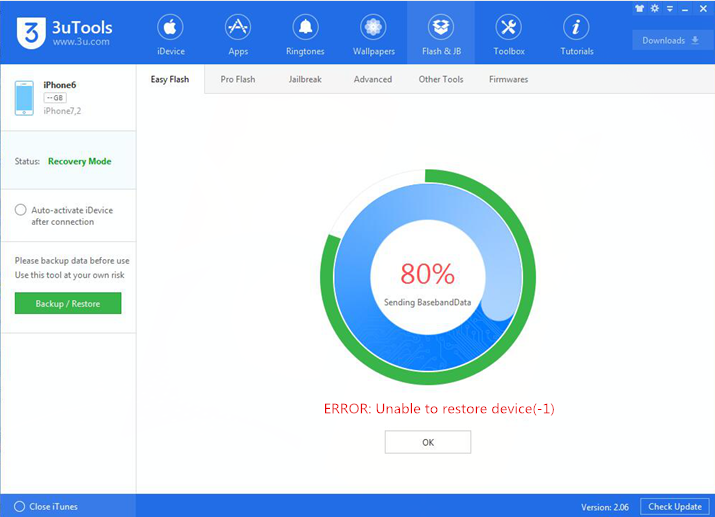Viewport: 715px width, 517px height.
Task: Open the Wallpapers section
Action: (x=373, y=35)
